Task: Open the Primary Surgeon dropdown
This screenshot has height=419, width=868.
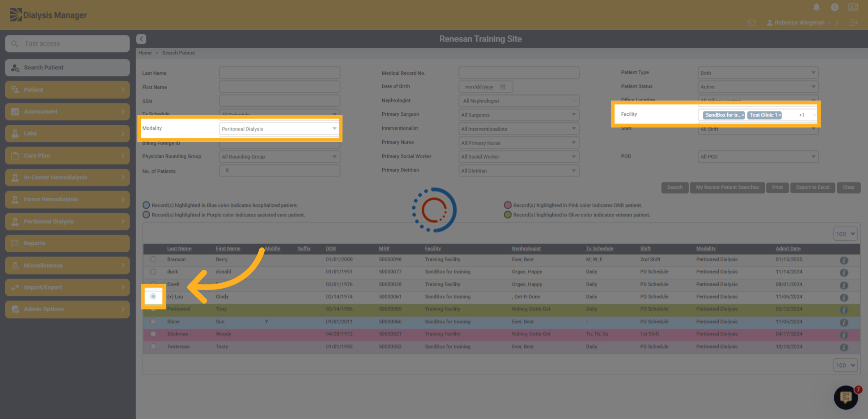Action: [x=519, y=115]
